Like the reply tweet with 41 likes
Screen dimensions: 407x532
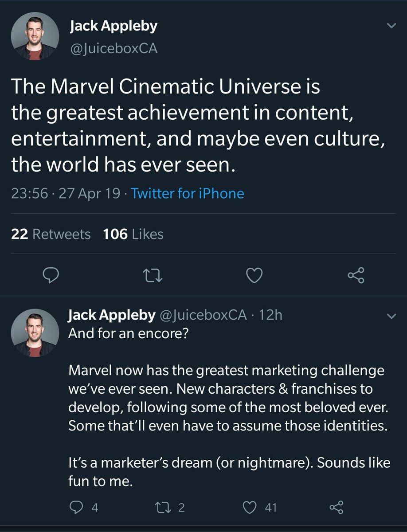coord(251,507)
